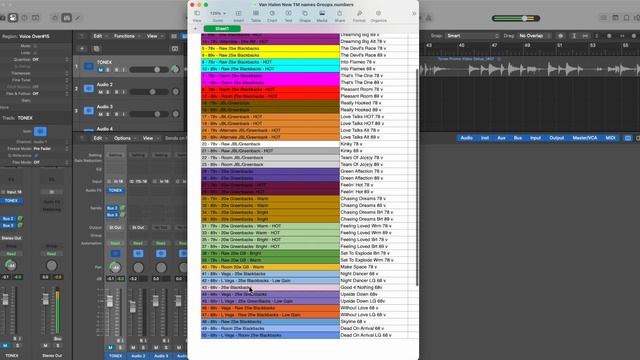Open the mixer View menu
This screenshot has height=360, width=640.
pyautogui.click(x=150, y=138)
